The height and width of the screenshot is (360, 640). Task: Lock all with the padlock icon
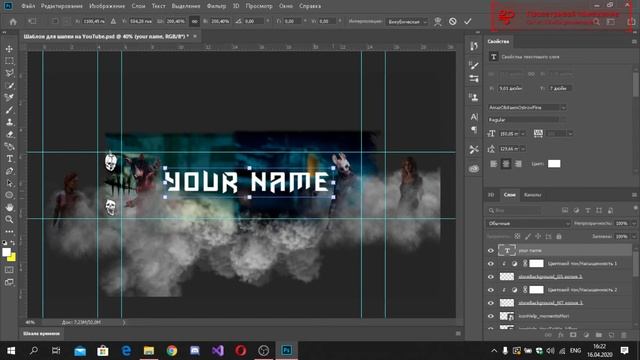559,236
